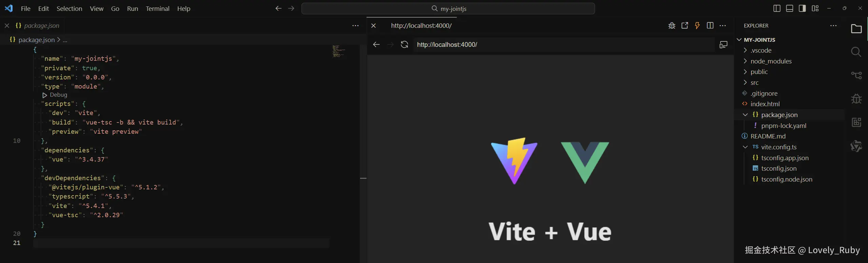Open preview in external browser
The width and height of the screenshot is (868, 263).
(x=685, y=25)
